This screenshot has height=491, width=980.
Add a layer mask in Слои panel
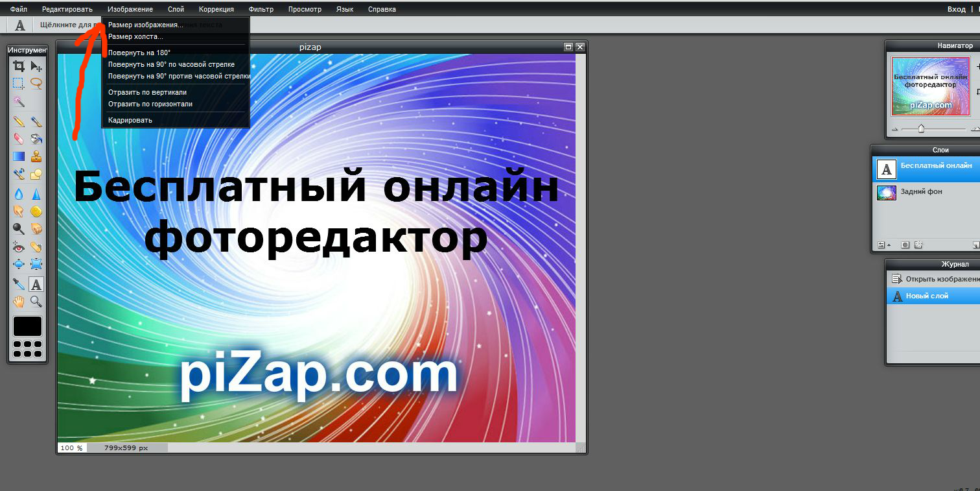click(905, 245)
